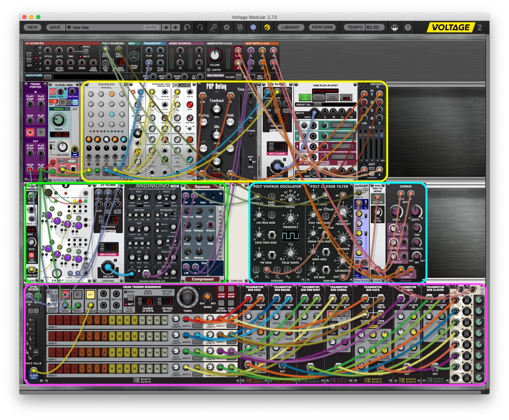Image resolution: width=509 pixels, height=420 pixels.
Task: Switch to the PERFORM tab
Action: click(x=322, y=27)
